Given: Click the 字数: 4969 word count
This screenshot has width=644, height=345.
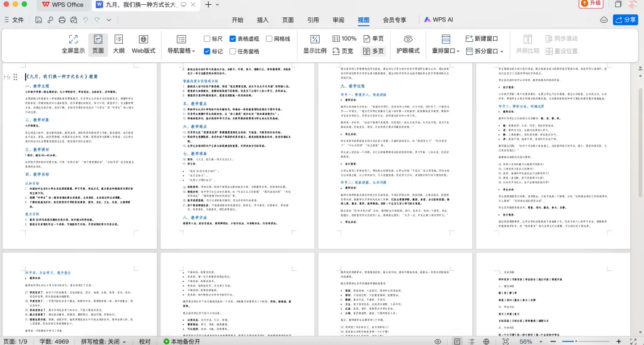Looking at the screenshot, I should pyautogui.click(x=54, y=341).
